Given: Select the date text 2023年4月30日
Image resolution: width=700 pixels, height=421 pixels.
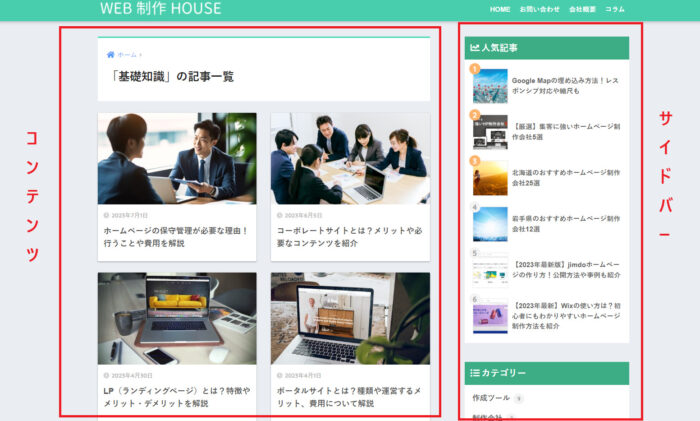Looking at the screenshot, I should pyautogui.click(x=132, y=375).
